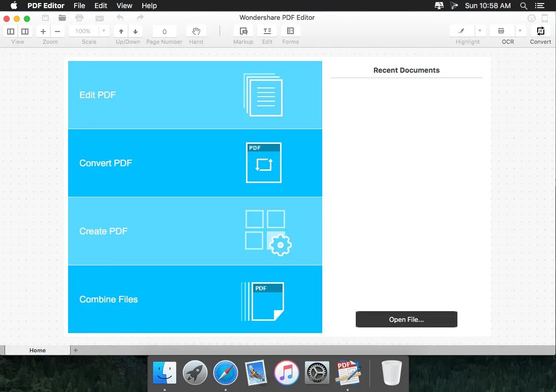This screenshot has height=392, width=556.
Task: Open Launchpad rocket from the Dock
Action: [x=195, y=373]
